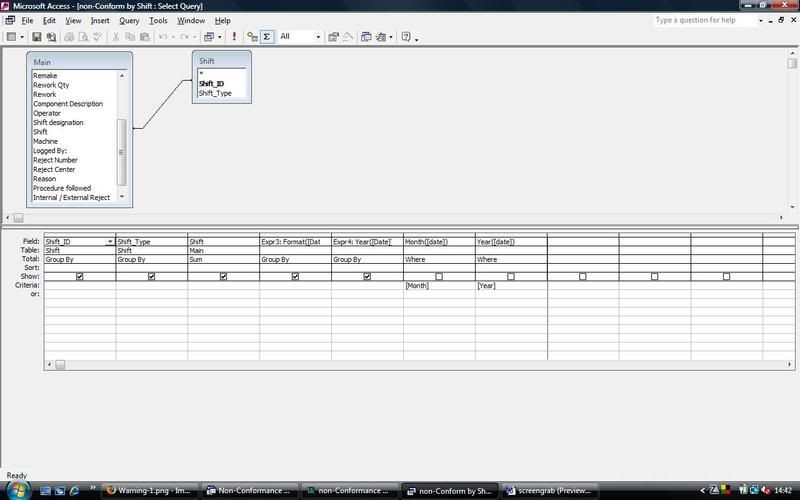Image resolution: width=800 pixels, height=500 pixels.
Task: Click the Database Window toolbar icon
Action: click(x=366, y=37)
